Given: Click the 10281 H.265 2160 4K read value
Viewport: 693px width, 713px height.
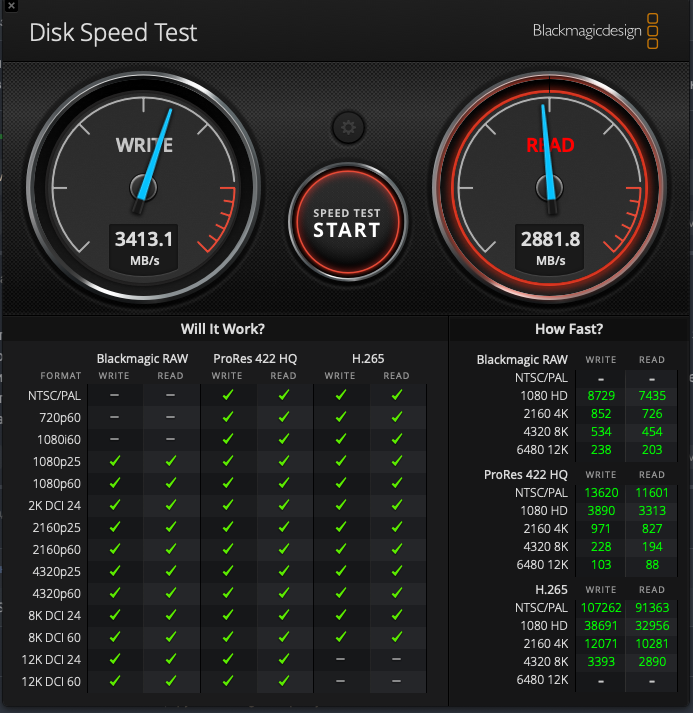Looking at the screenshot, I should click(652, 643).
